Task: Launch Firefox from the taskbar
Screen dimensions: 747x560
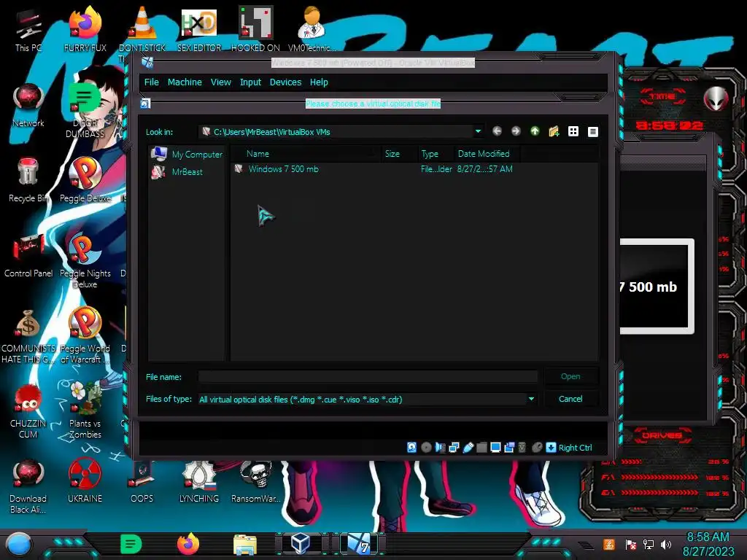Action: (188, 544)
